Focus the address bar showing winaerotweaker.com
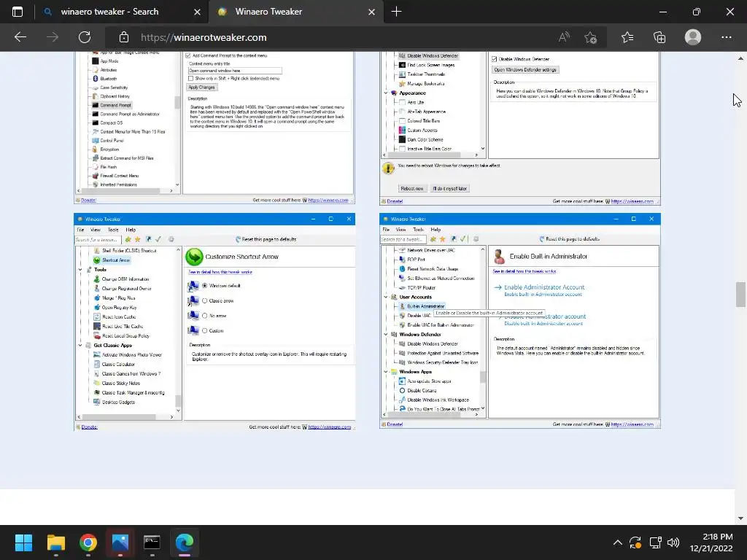The height and width of the screenshot is (560, 747). coord(333,37)
